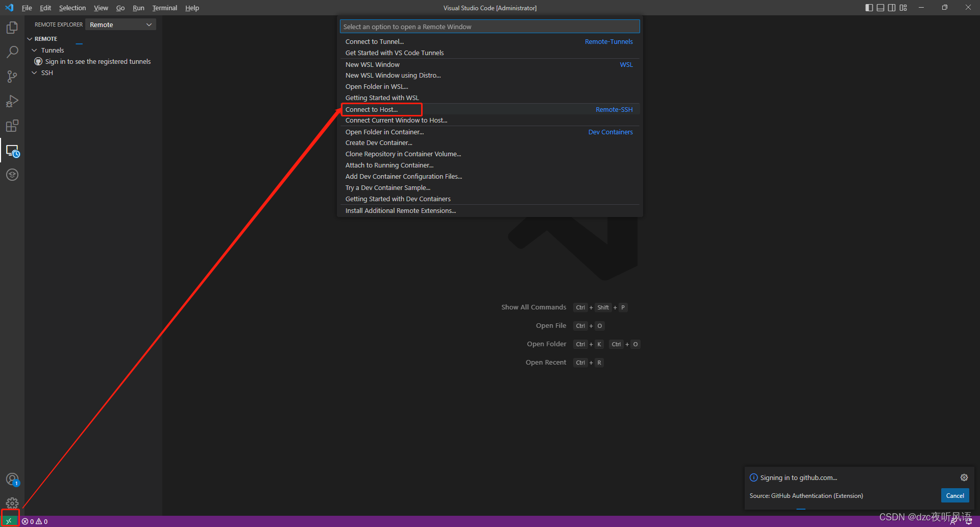Open the Search view
Image resolution: width=980 pixels, height=527 pixels.
click(12, 52)
